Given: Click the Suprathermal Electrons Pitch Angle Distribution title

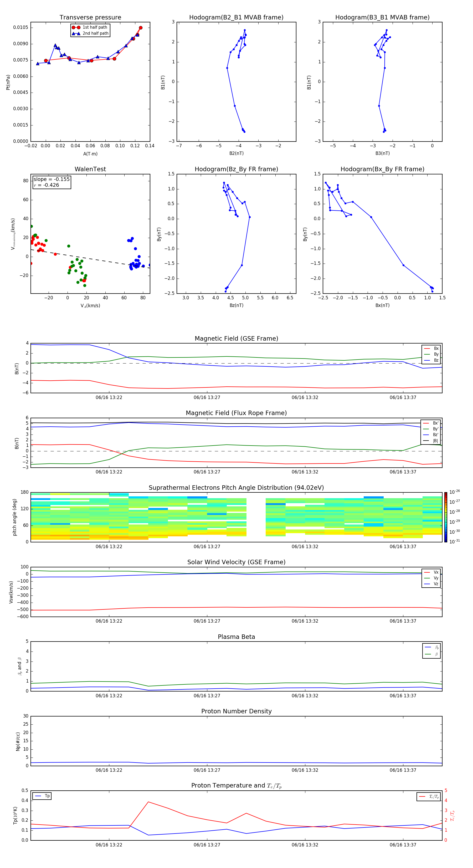Looking at the screenshot, I should (236, 488).
